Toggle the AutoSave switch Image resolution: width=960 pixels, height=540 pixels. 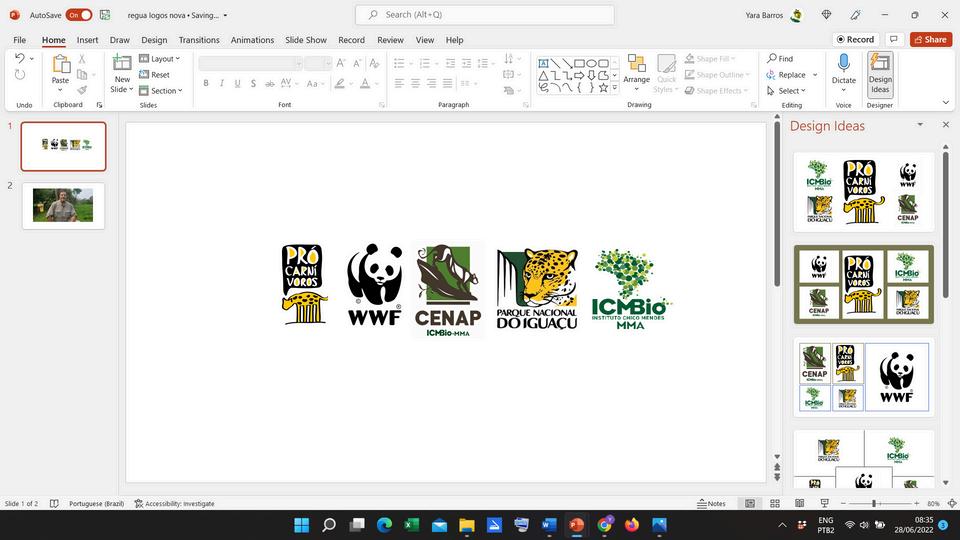(79, 15)
